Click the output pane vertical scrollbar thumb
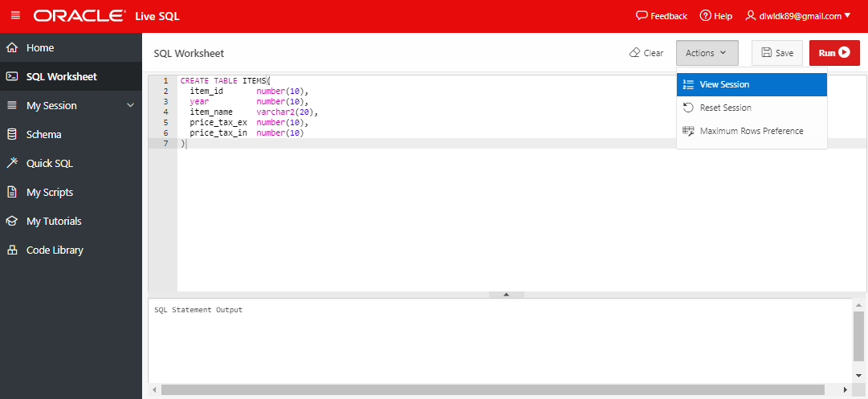Screen dimensions: 868x399 (858, 336)
